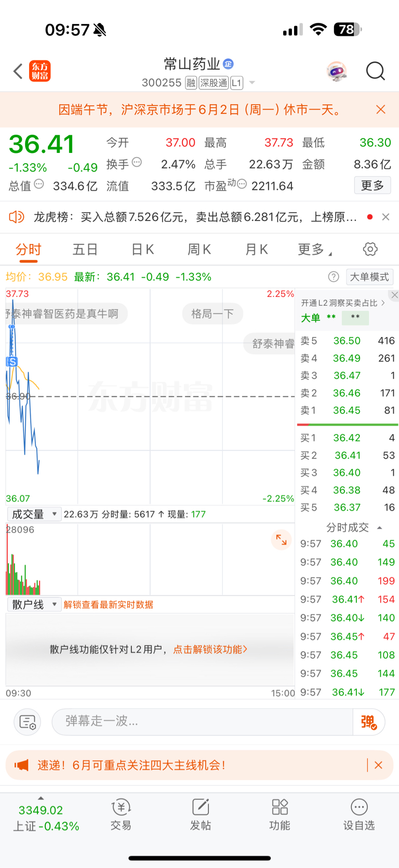The height and width of the screenshot is (868, 399).
Task: Open the 速递 6月四大主线机会 headline
Action: (x=131, y=765)
